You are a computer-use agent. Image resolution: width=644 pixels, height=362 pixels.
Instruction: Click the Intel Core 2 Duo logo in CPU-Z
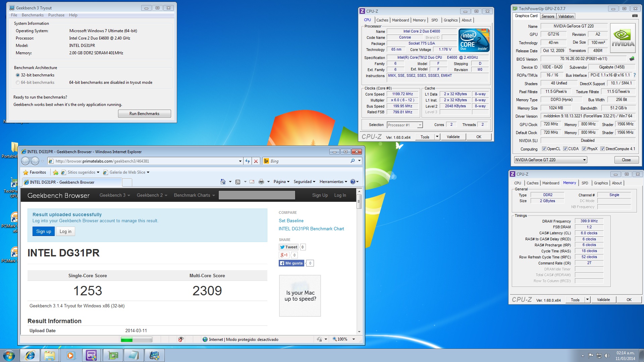click(474, 40)
